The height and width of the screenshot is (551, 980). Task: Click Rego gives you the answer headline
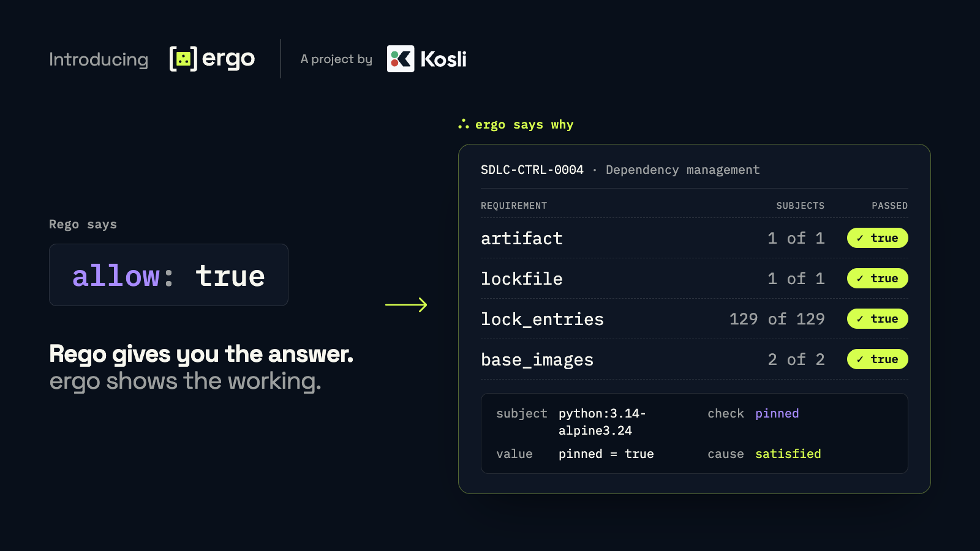click(201, 354)
